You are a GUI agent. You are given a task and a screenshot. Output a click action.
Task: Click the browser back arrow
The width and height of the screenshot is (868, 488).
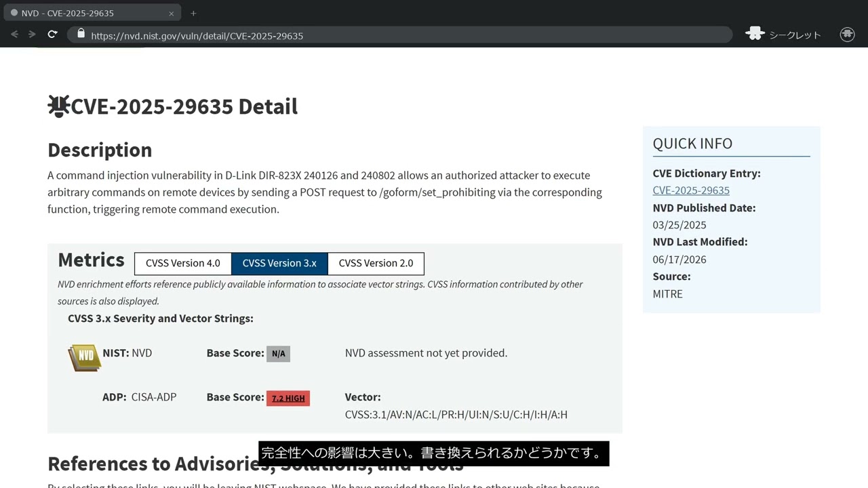pos(14,35)
